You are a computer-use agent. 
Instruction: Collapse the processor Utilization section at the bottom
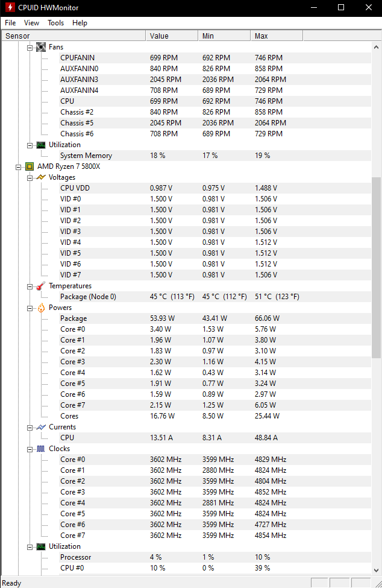click(30, 548)
